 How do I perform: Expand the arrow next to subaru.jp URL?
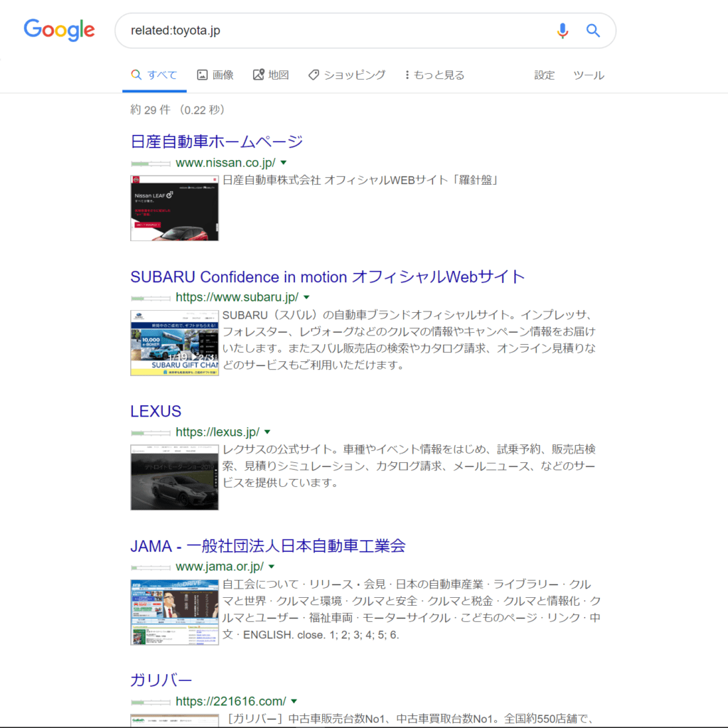(306, 297)
